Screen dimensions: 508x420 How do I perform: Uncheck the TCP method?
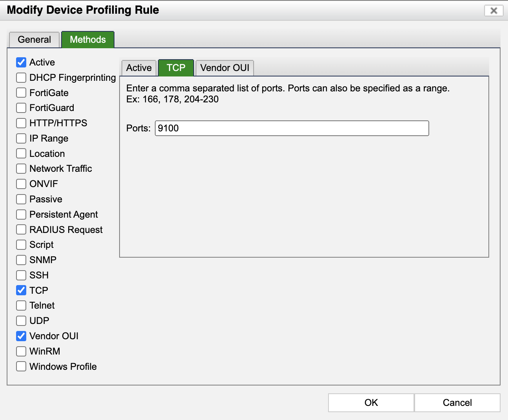[x=21, y=290]
